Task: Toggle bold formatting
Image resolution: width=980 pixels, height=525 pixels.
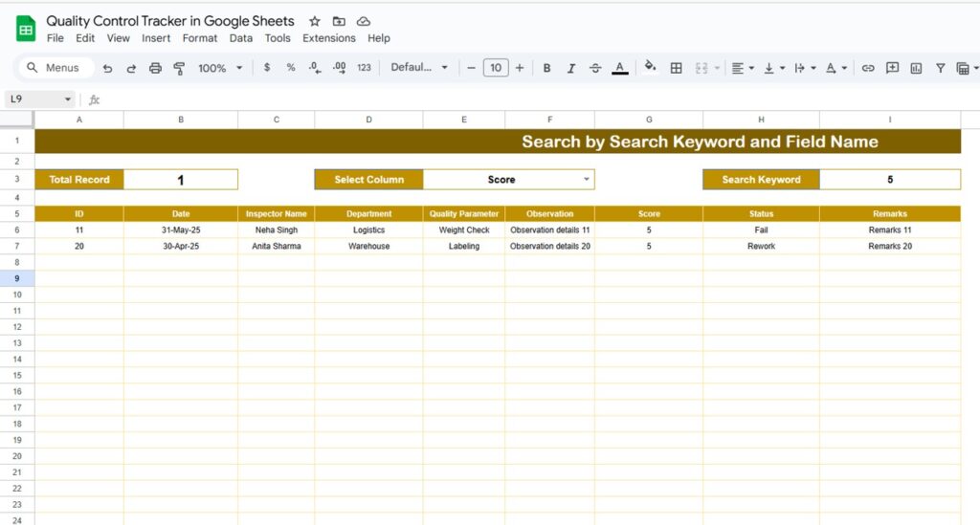Action: [x=546, y=68]
